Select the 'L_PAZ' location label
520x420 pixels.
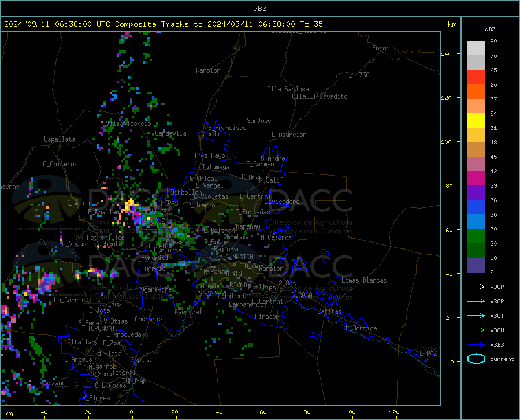428,354
